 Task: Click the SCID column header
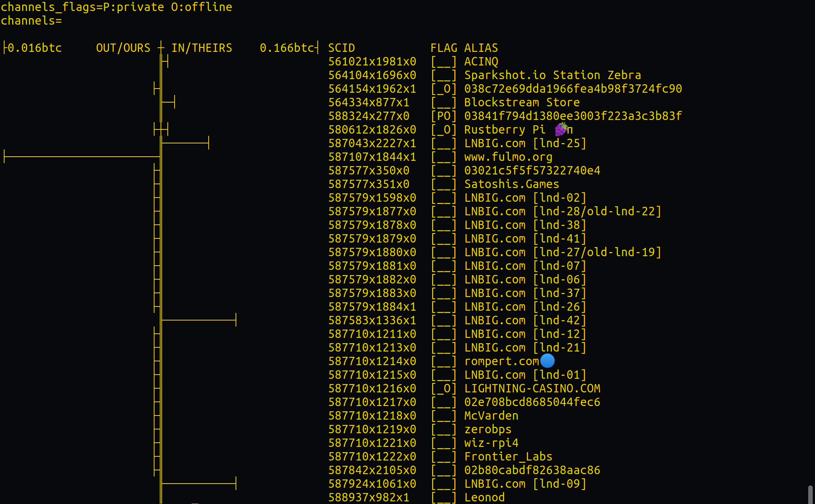[341, 48]
